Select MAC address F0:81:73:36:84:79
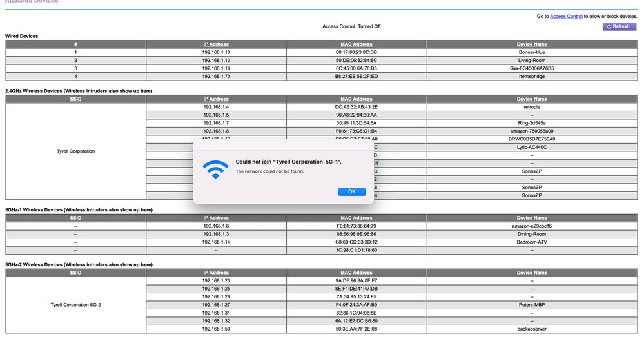Screen dimensions: 644x339 pyautogui.click(x=356, y=226)
